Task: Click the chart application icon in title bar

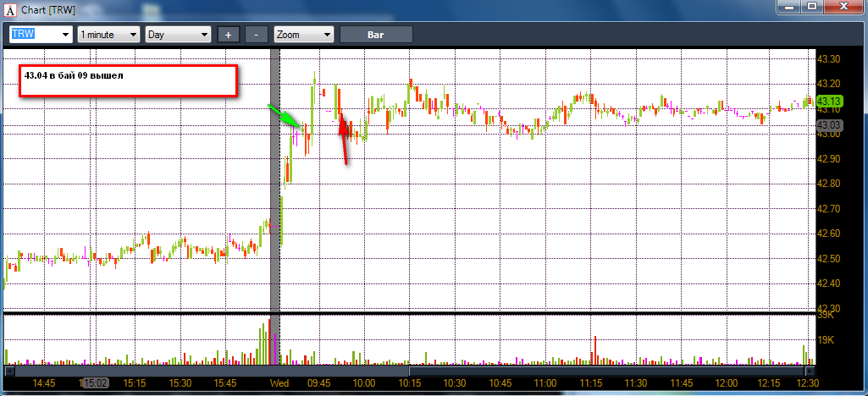Action: [x=10, y=9]
